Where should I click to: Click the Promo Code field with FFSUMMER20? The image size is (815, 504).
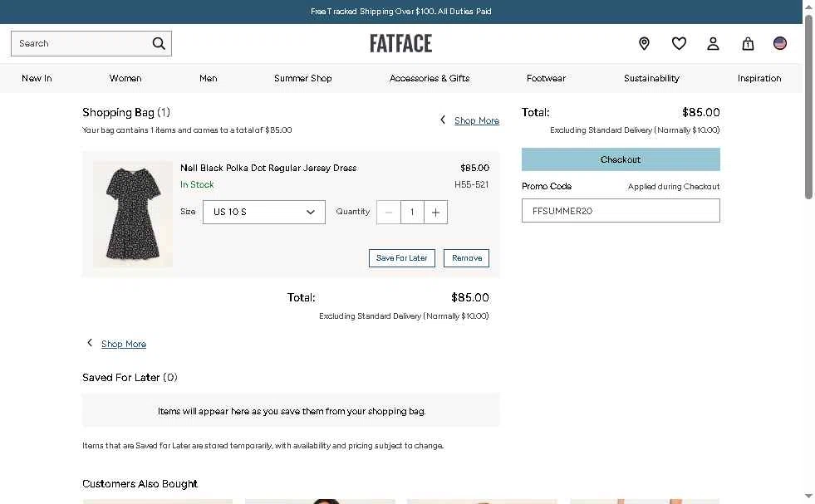[x=621, y=211]
